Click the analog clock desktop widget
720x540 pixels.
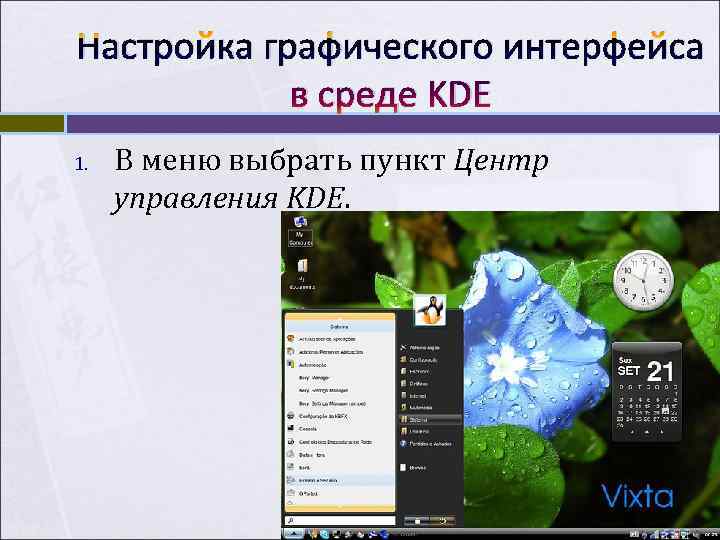(x=643, y=280)
